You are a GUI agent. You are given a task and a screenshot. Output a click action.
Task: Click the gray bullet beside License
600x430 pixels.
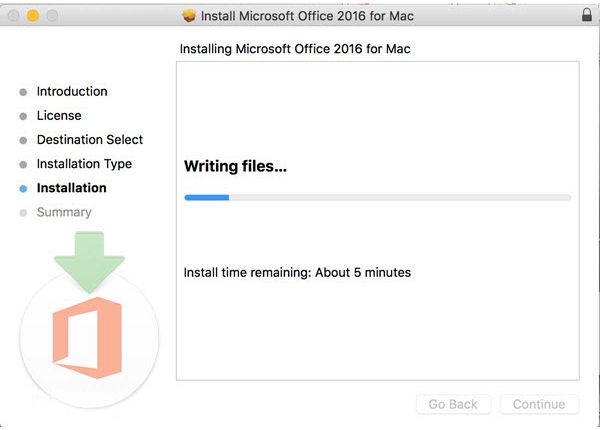coord(23,116)
